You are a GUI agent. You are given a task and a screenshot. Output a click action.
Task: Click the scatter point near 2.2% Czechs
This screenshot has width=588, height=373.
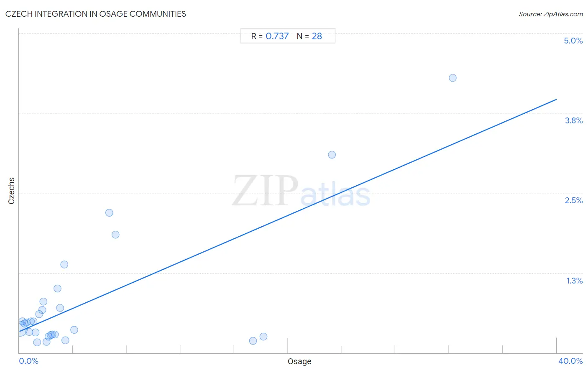pyautogui.click(x=109, y=213)
